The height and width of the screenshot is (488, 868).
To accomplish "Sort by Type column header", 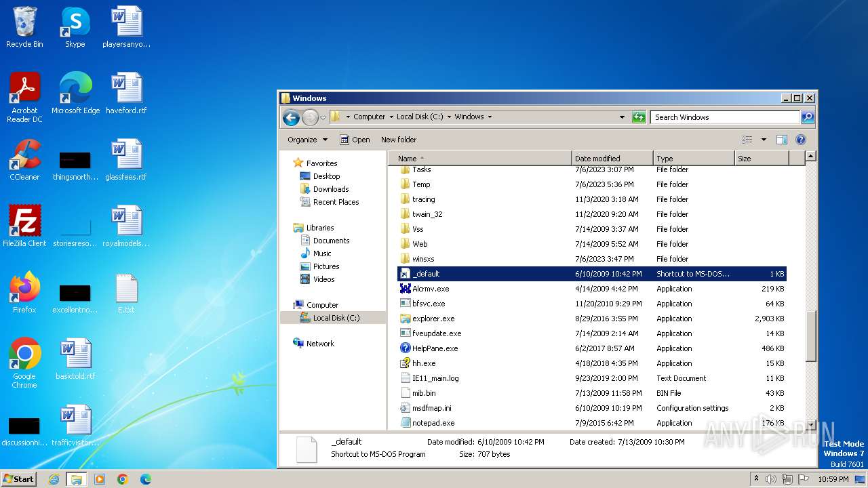I will point(694,158).
